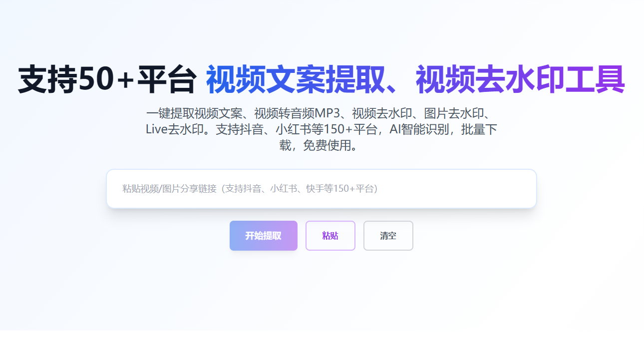Click the description mentioning 150+ platforms
This screenshot has height=358, width=644.
(322, 129)
